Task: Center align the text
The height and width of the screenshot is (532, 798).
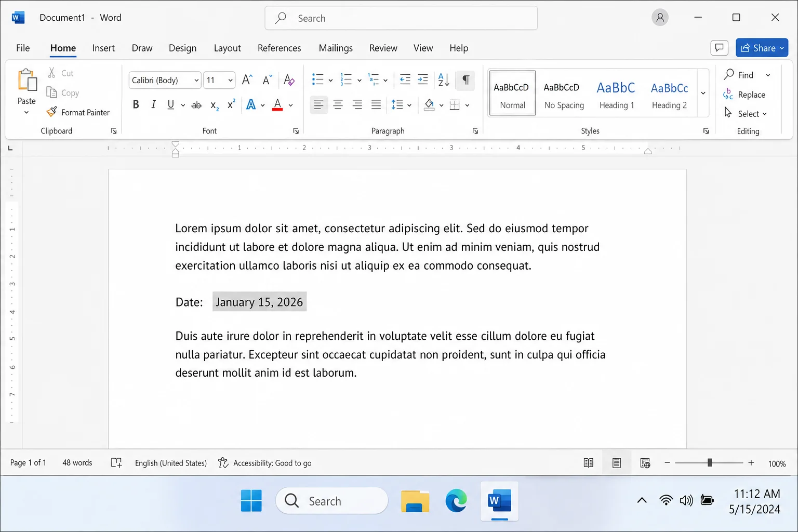Action: click(x=338, y=105)
